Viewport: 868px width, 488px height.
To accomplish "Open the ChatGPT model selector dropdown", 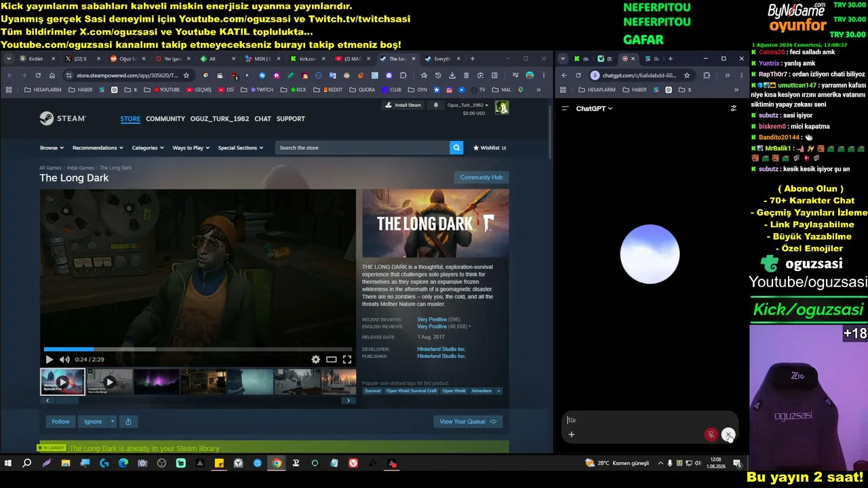I will (594, 108).
